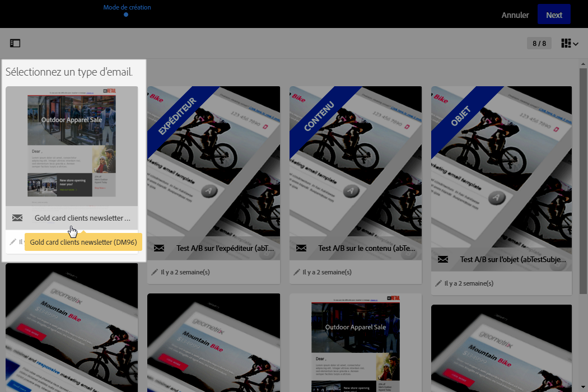Click the Gold card clients newsletter (DM96) tooltip
This screenshot has height=392, width=588.
[83, 242]
